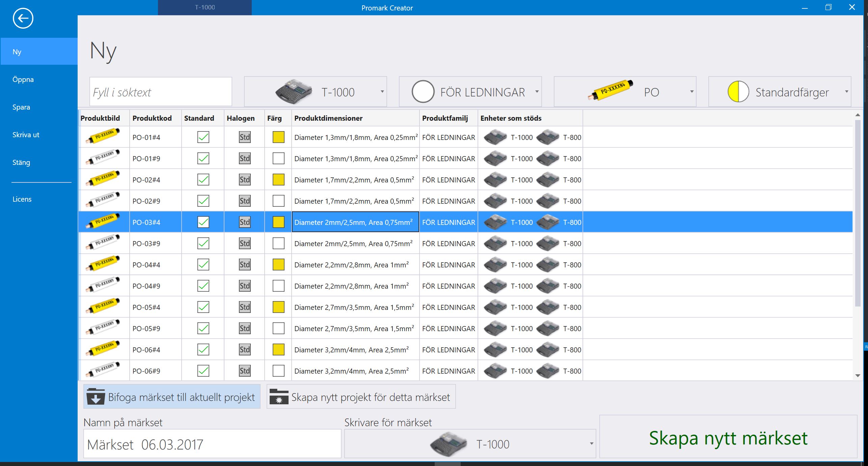Click the Namn på märkset text field
Image resolution: width=868 pixels, height=466 pixels.
pyautogui.click(x=212, y=444)
